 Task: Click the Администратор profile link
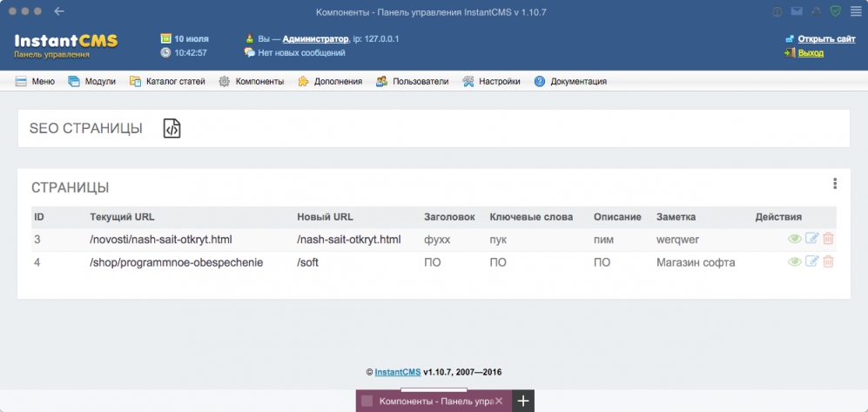coord(315,39)
